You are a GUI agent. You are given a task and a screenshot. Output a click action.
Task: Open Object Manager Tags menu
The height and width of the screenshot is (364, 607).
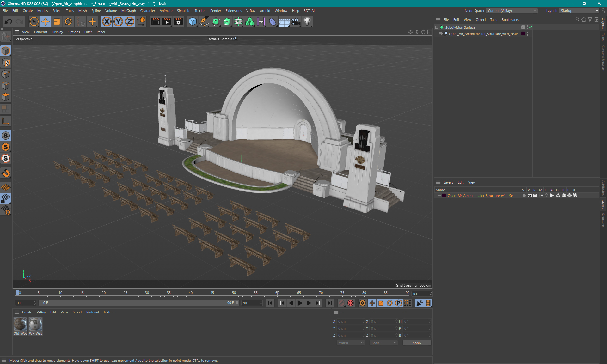click(x=494, y=20)
